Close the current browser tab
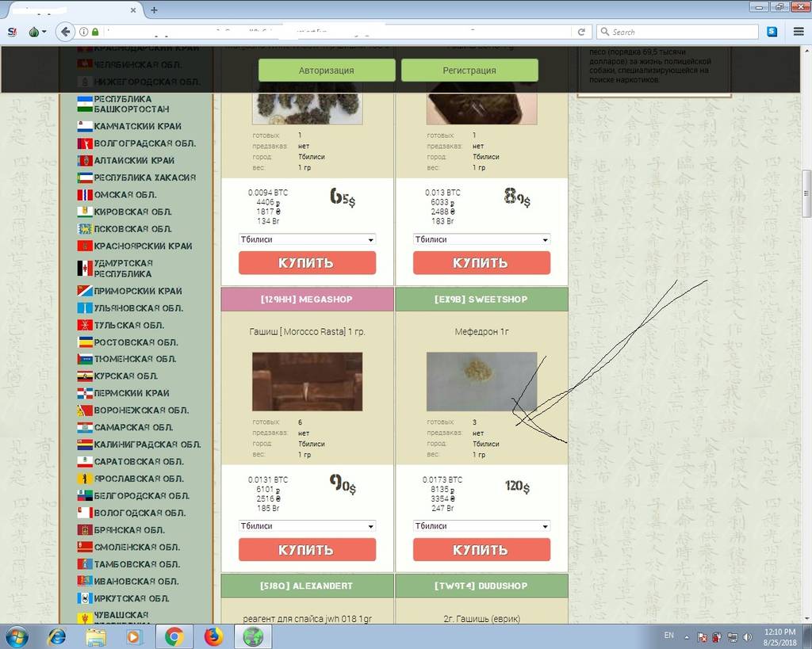The image size is (812, 649). click(133, 10)
